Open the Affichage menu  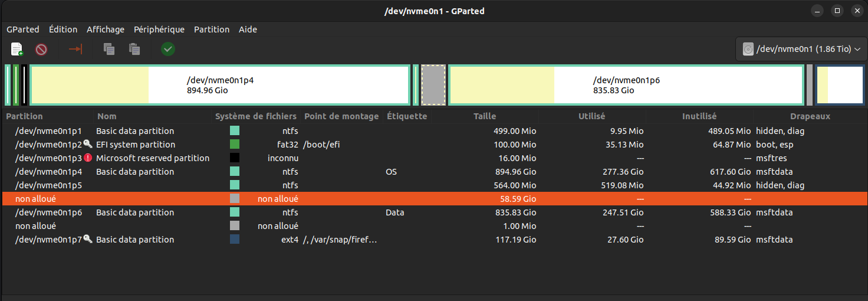pos(106,30)
